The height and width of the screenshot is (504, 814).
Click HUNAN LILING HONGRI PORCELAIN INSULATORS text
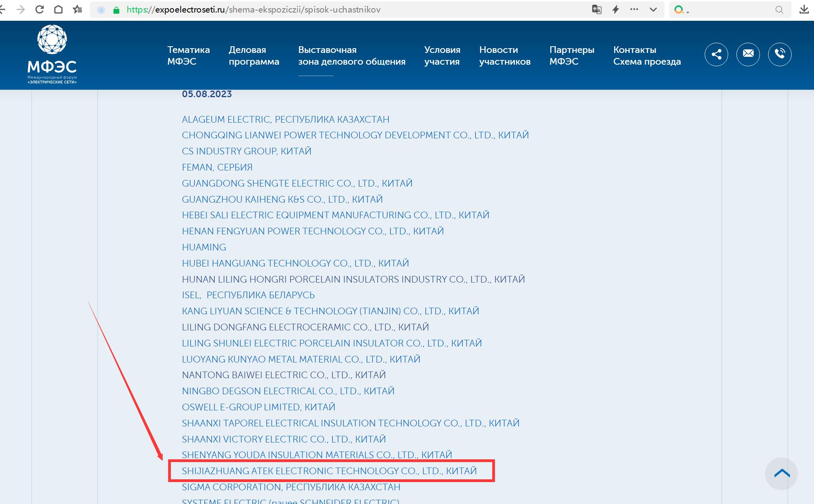click(x=354, y=279)
